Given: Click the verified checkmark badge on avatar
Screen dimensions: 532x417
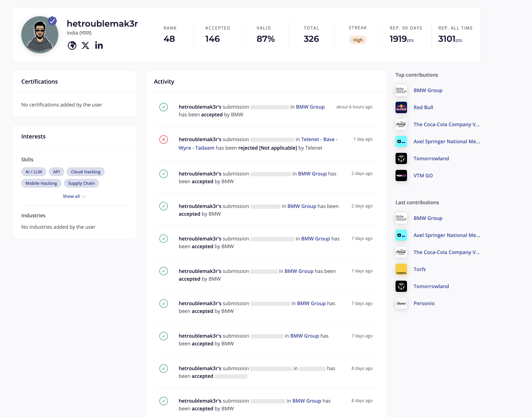Looking at the screenshot, I should pos(52,21).
